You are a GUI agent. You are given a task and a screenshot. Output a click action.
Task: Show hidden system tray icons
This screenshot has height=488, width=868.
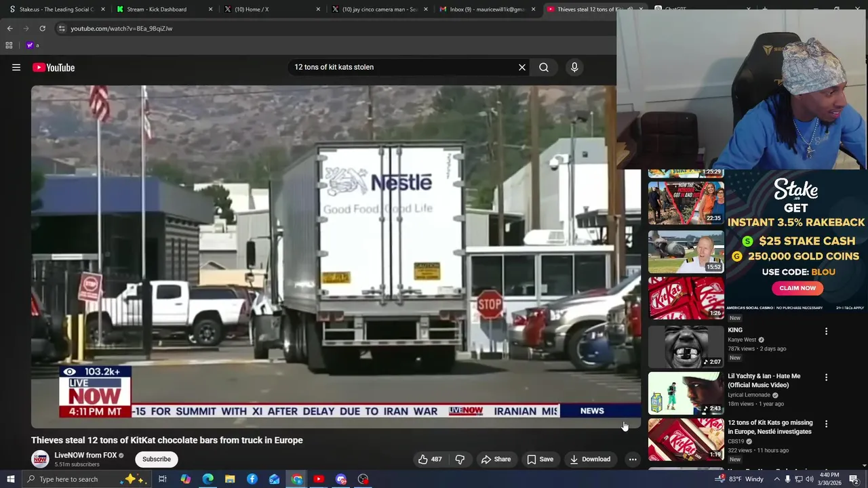pos(777,479)
